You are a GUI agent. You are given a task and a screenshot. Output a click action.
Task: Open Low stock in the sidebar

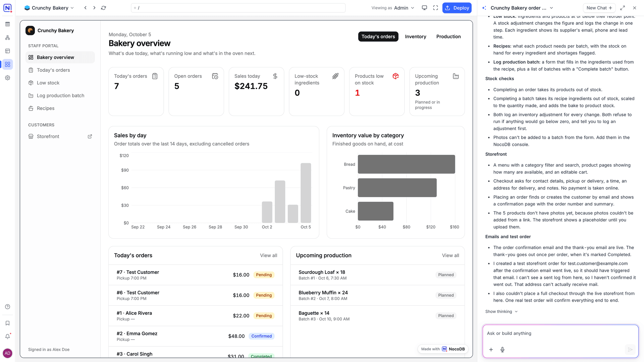[60, 83]
